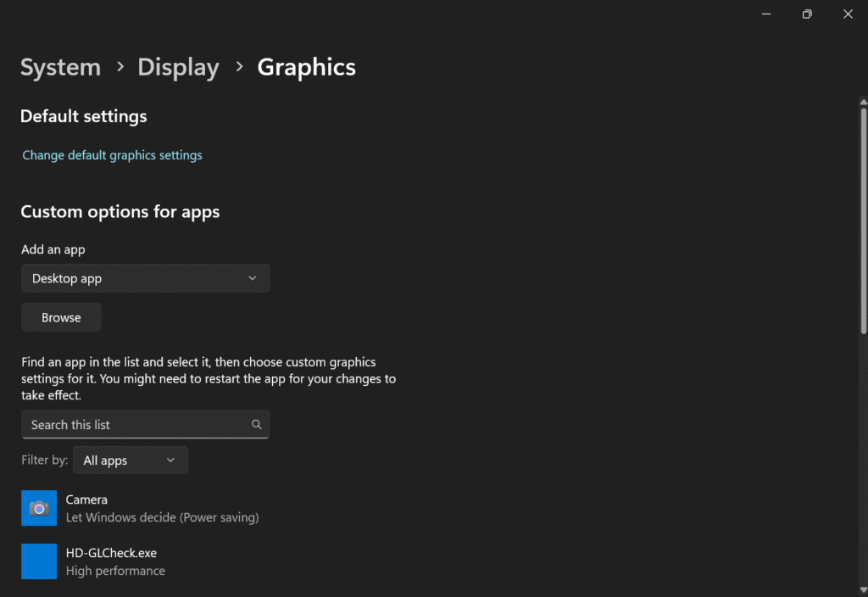
Task: Click the blue HD-GLCheck.exe app icon
Action: [39, 561]
